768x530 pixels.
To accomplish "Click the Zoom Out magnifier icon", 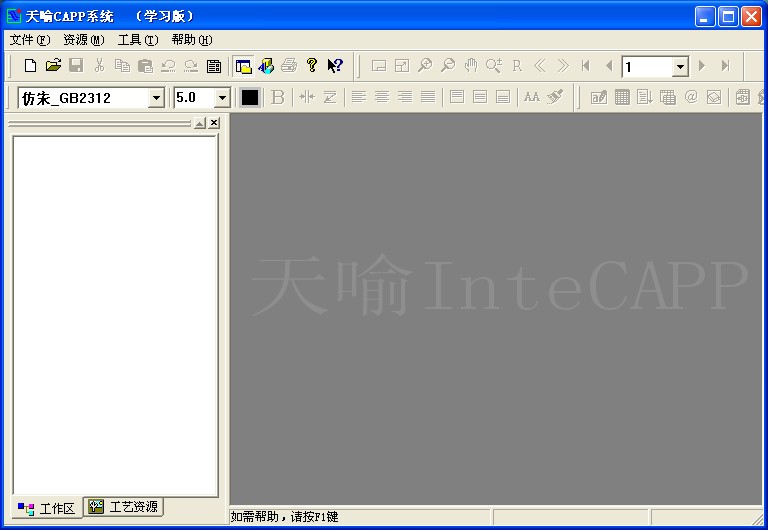I will tap(448, 66).
